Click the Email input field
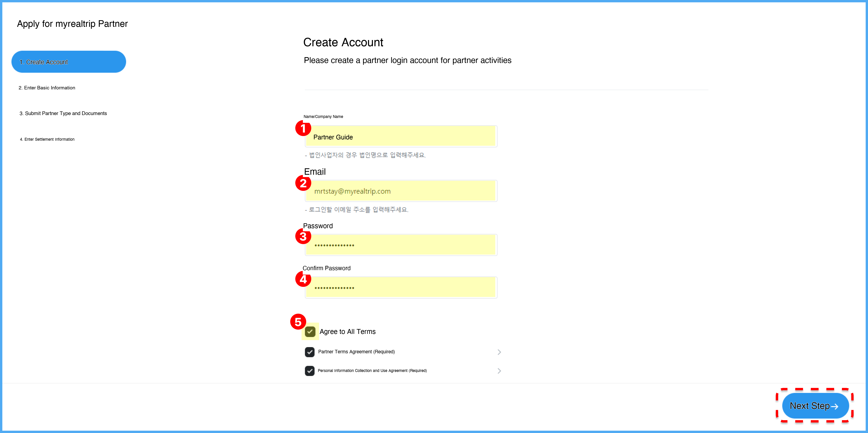 click(x=401, y=191)
